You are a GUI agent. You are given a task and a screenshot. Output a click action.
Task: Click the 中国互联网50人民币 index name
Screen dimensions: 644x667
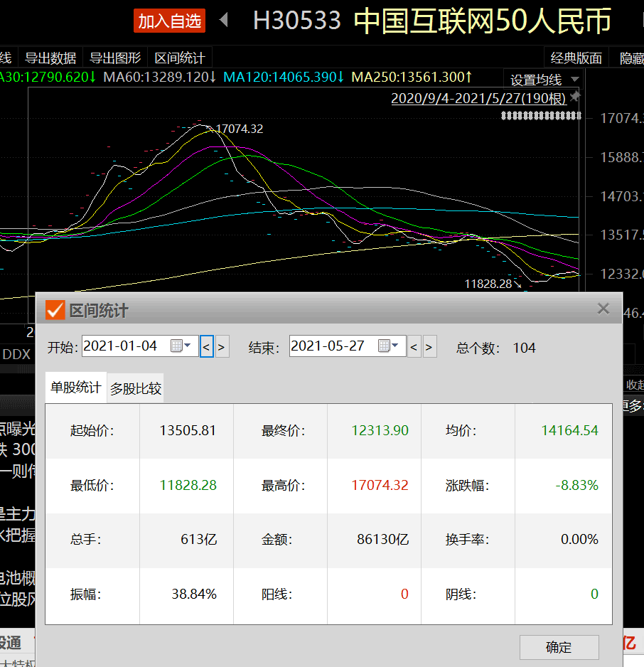tap(483, 21)
